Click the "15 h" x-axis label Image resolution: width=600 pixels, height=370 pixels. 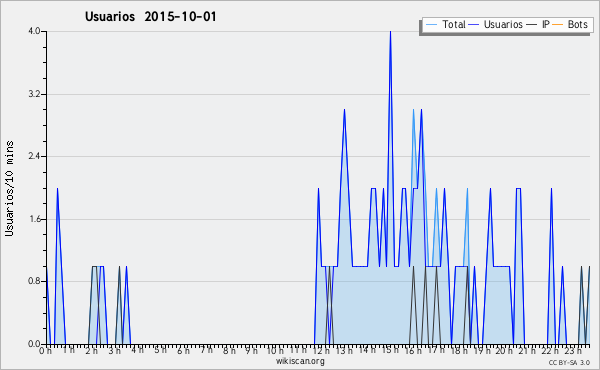[x=390, y=350]
